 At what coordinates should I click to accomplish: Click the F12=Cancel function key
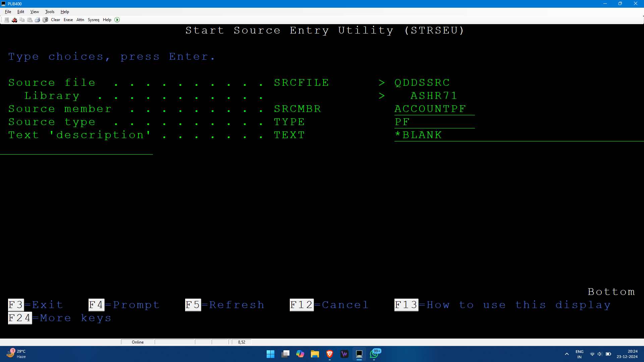pos(329,305)
